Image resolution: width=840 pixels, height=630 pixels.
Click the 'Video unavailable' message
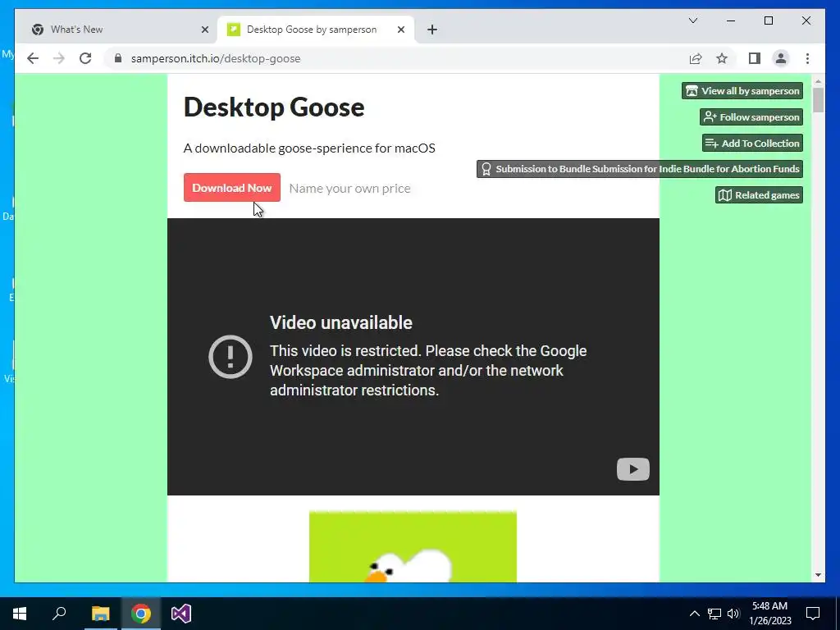(x=340, y=322)
